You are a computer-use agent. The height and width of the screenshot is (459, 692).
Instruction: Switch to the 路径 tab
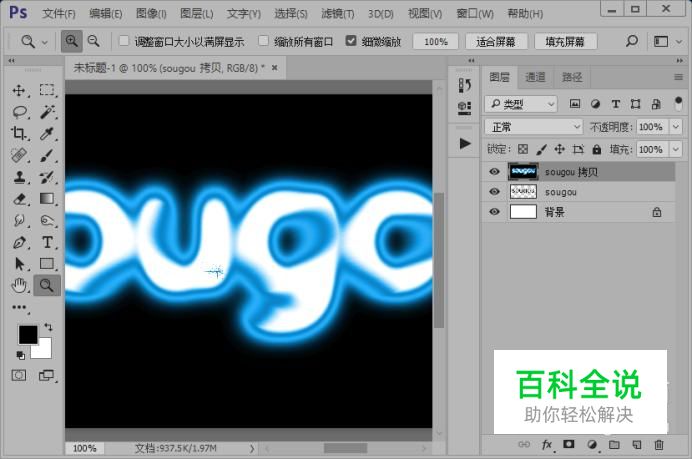[572, 77]
